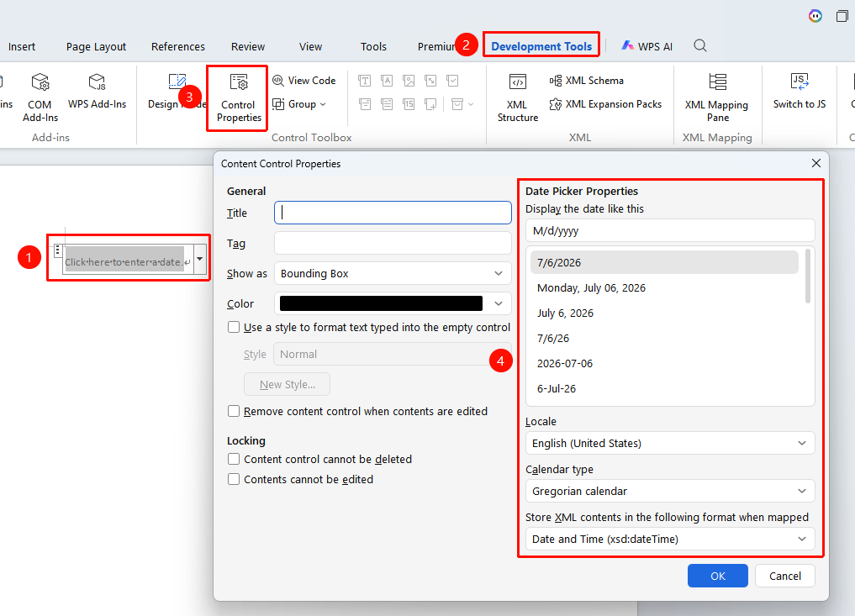Select the 'Monday, July 06, 2026' date format

664,287
